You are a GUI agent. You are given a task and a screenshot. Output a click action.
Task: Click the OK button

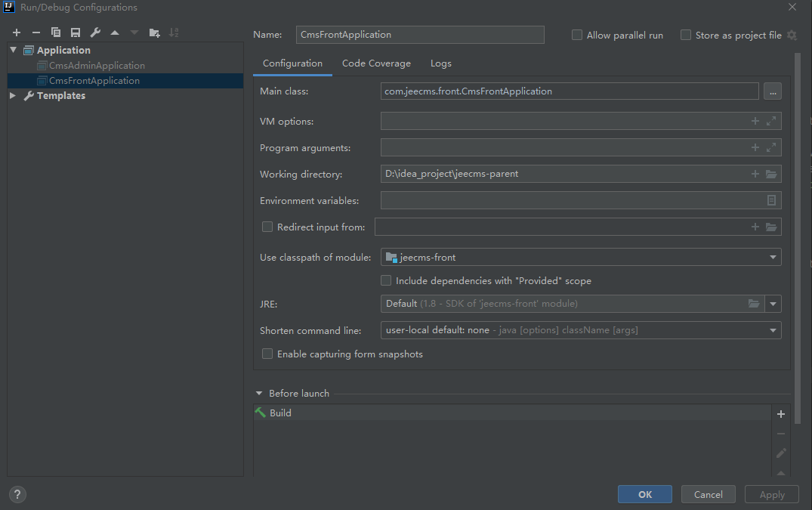[x=644, y=494]
